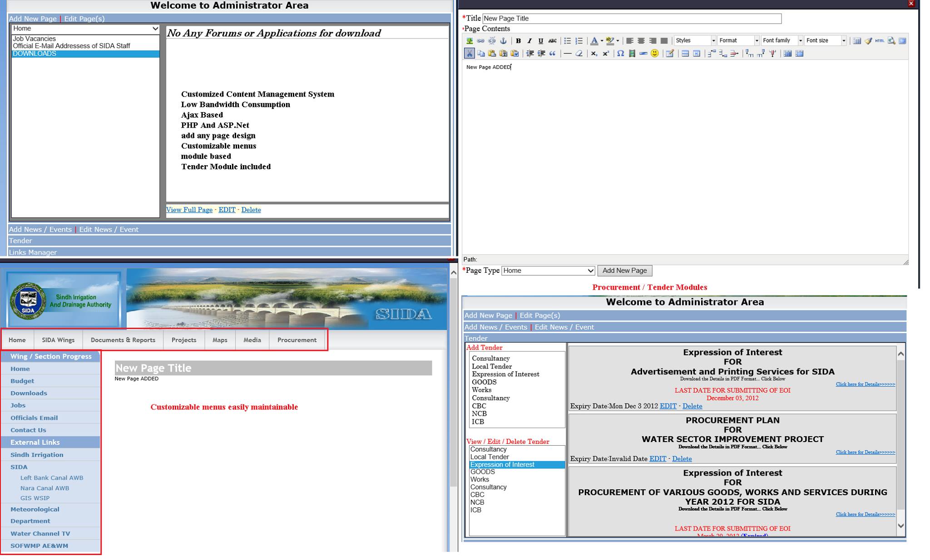Align text left in editor
The height and width of the screenshot is (560, 930).
629,41
